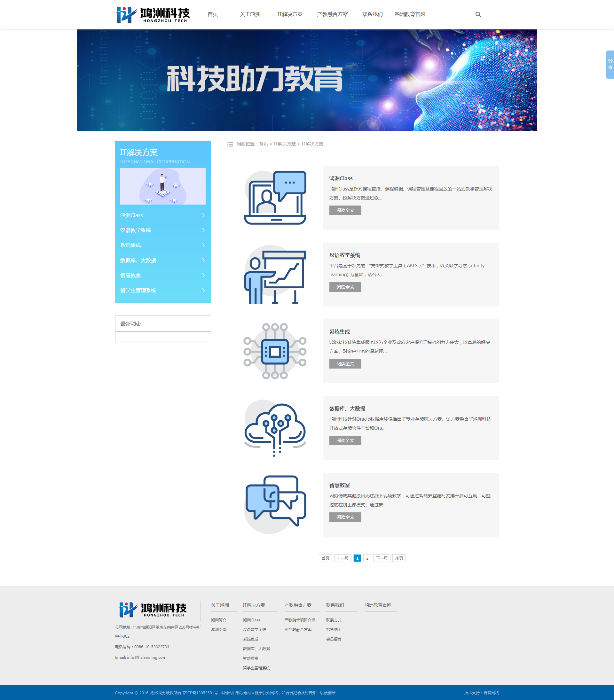Expand 系统集成 sidebar chevron arrow
The image size is (614, 700).
point(203,245)
